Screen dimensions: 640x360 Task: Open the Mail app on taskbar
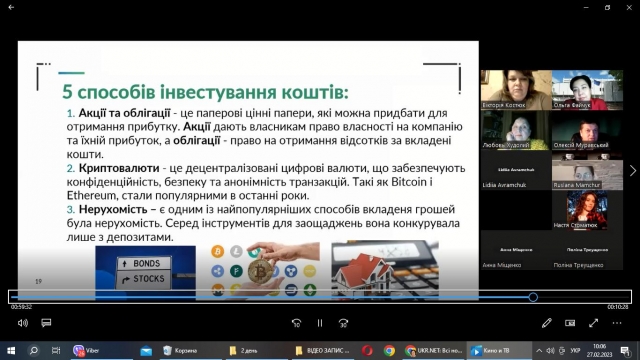click(146, 351)
